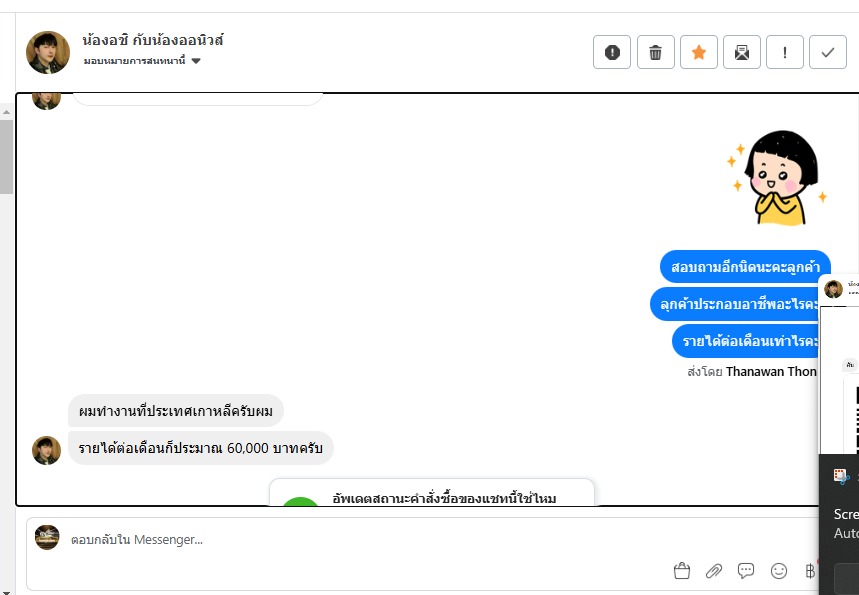Toggle the orange follow-up star
This screenshot has width=859, height=595.
coord(698,52)
